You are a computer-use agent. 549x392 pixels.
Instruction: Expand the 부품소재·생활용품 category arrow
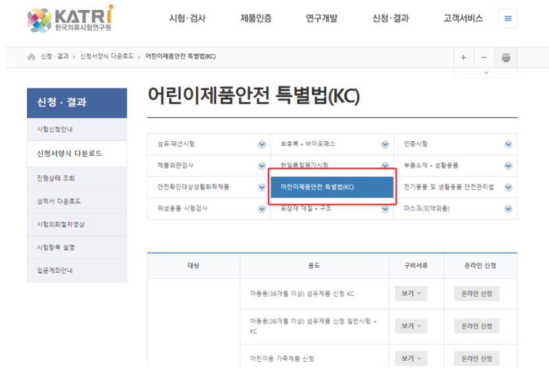[x=508, y=166]
